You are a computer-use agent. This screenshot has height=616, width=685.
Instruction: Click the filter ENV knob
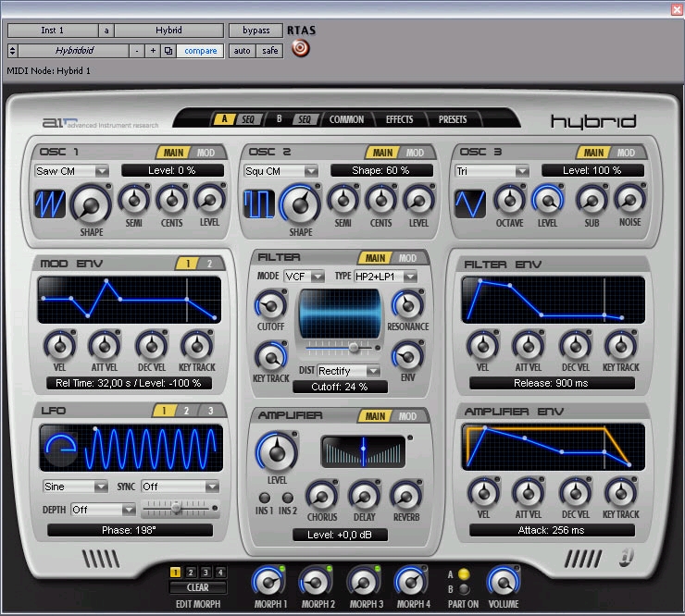[407, 357]
